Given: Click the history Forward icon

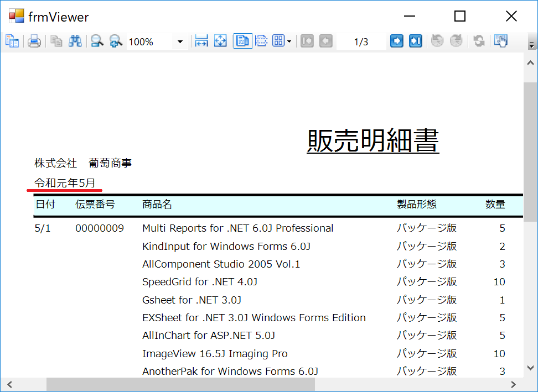Looking at the screenshot, I should click(x=456, y=41).
